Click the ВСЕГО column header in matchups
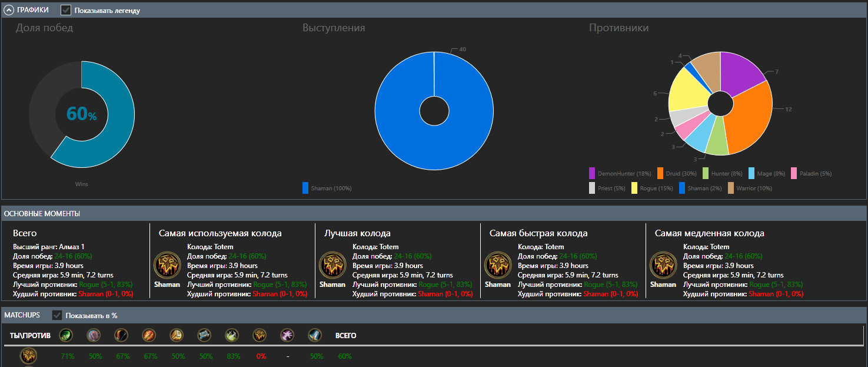868x367 pixels. (x=345, y=336)
